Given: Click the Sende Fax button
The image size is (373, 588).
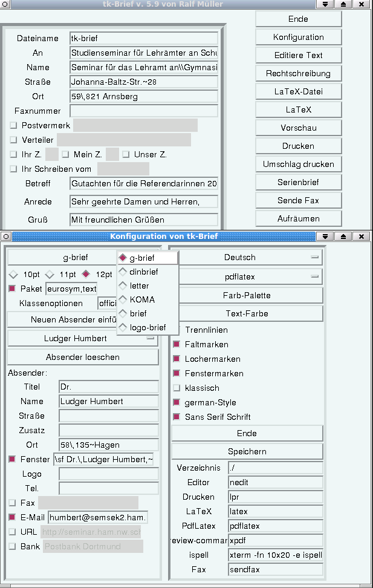Looking at the screenshot, I should (x=299, y=201).
